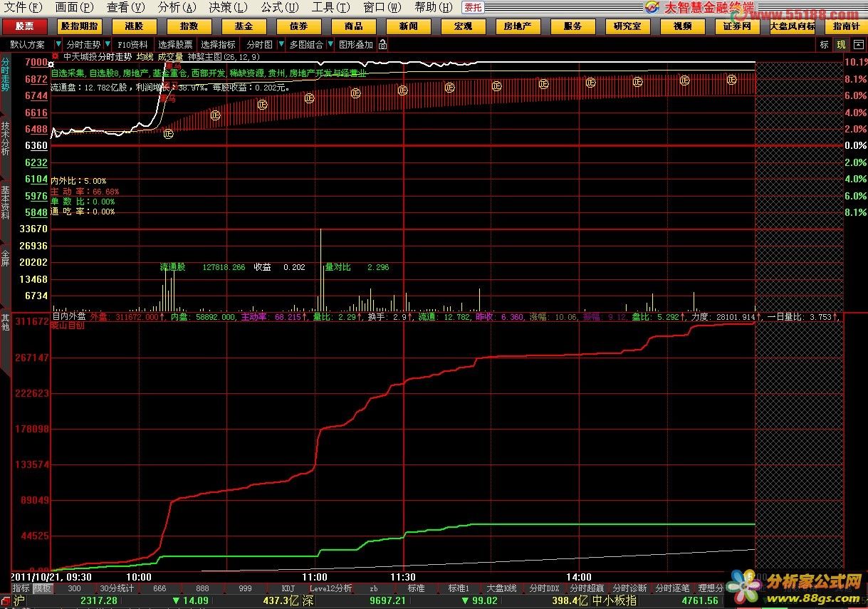This screenshot has width=868, height=609.
Task: Open the 公式 menu
Action: click(x=280, y=7)
